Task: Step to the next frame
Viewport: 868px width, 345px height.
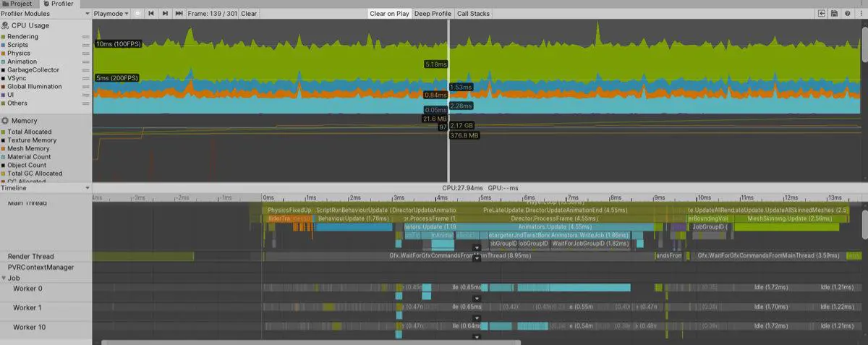Action: click(165, 14)
